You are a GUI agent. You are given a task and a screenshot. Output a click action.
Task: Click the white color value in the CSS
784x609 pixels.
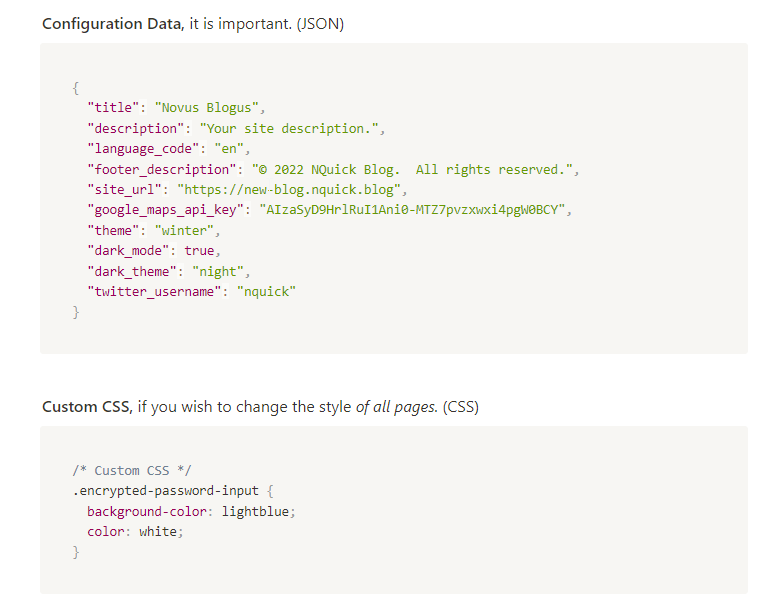point(159,532)
